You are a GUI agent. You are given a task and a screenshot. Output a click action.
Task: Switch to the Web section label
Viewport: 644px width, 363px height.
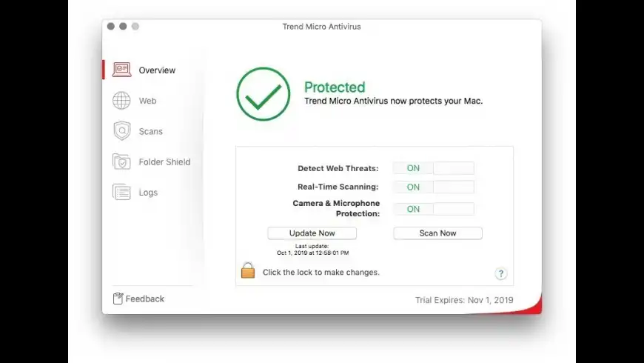147,101
